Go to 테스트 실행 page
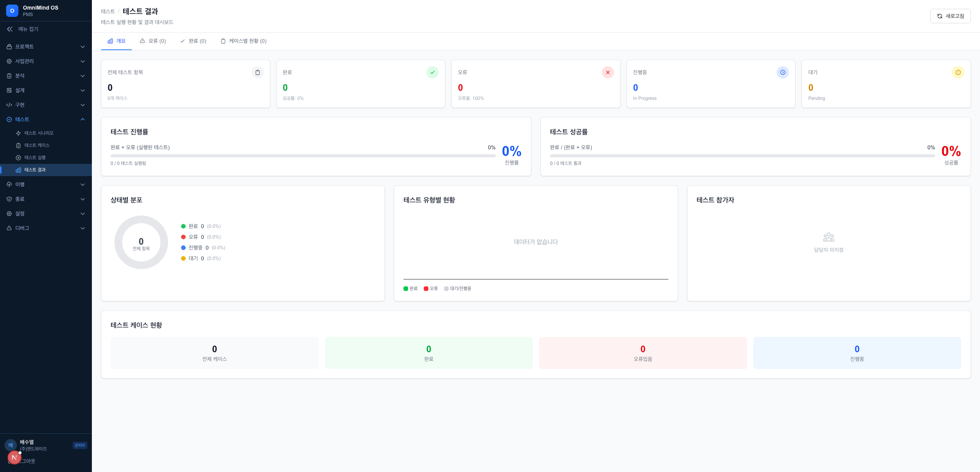980x472 pixels. [x=35, y=158]
